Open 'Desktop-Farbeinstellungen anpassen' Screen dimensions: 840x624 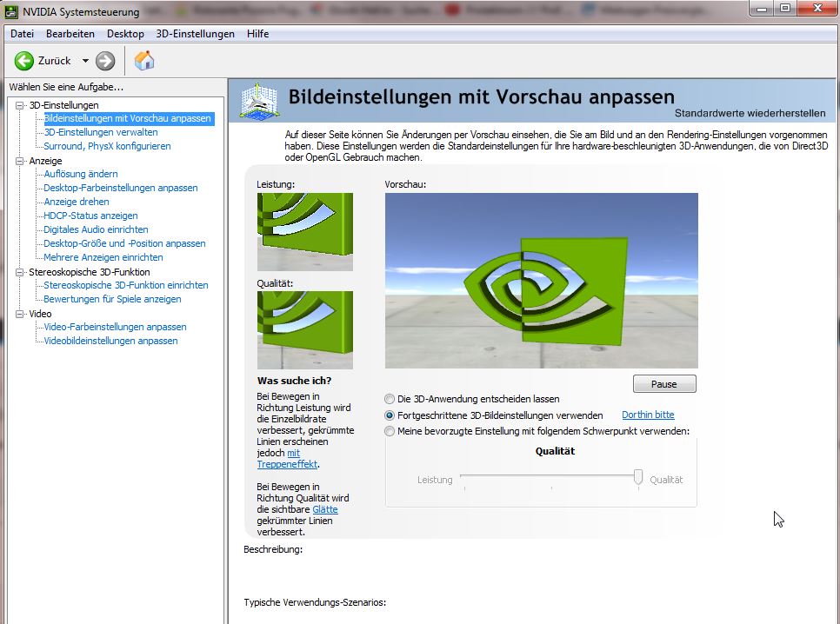[x=121, y=188]
